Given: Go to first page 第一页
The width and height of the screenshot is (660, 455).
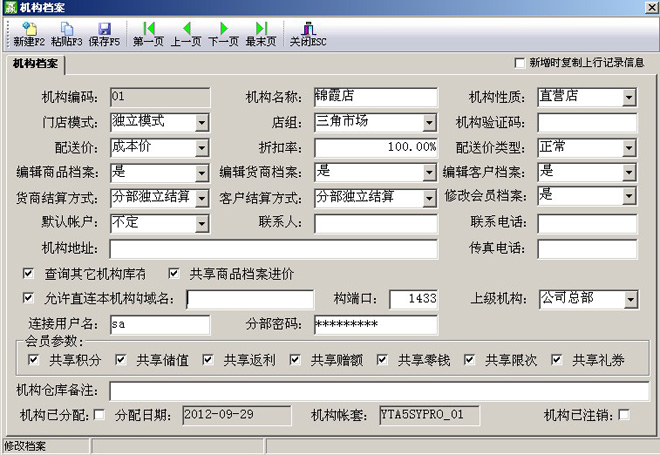Looking at the screenshot, I should [148, 35].
